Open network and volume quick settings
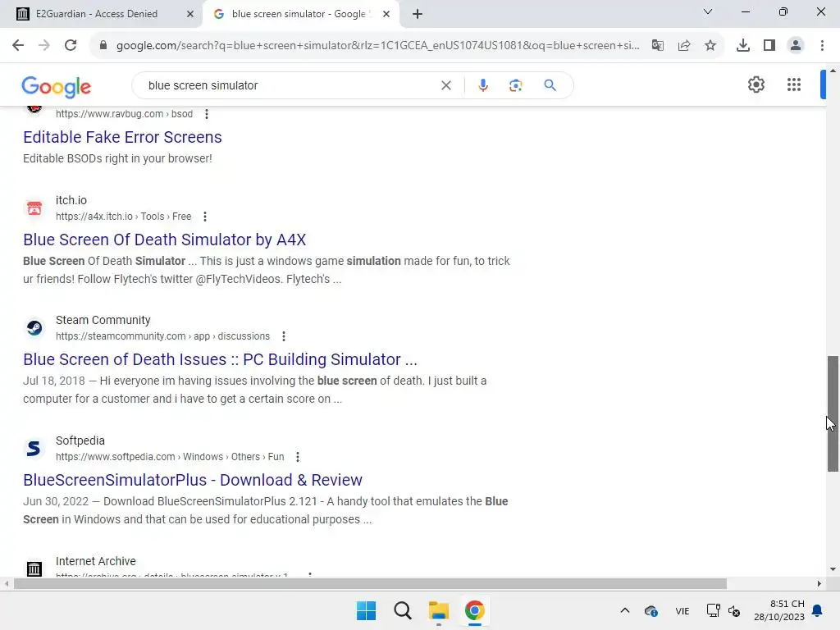The image size is (840, 630). point(724,610)
